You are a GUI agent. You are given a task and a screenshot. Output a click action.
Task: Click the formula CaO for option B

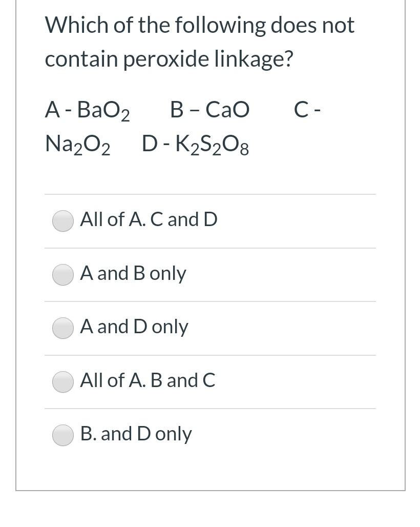(227, 109)
